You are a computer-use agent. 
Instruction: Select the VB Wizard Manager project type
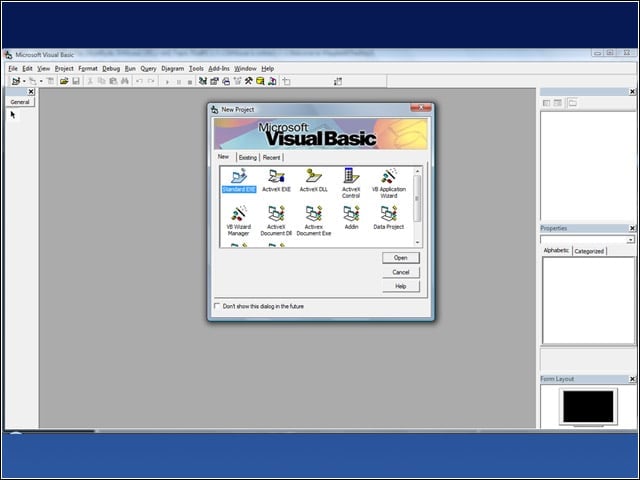coord(238,221)
